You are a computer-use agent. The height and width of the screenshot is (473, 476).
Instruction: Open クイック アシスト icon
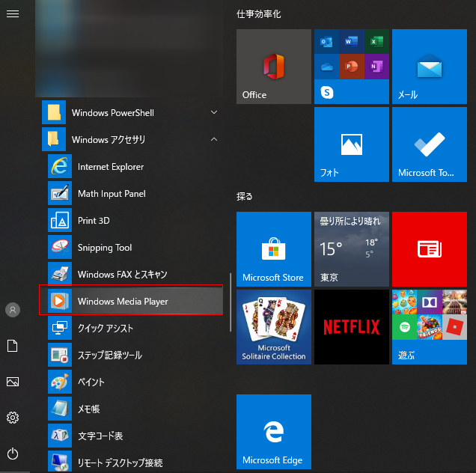[x=60, y=328]
